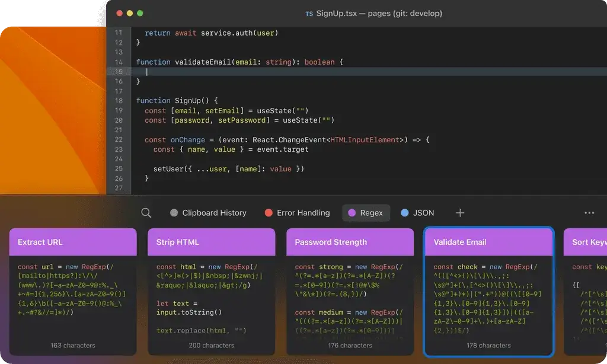This screenshot has height=364, width=607.
Task: Select the Extract URL snippet card
Action: pyautogui.click(x=73, y=290)
